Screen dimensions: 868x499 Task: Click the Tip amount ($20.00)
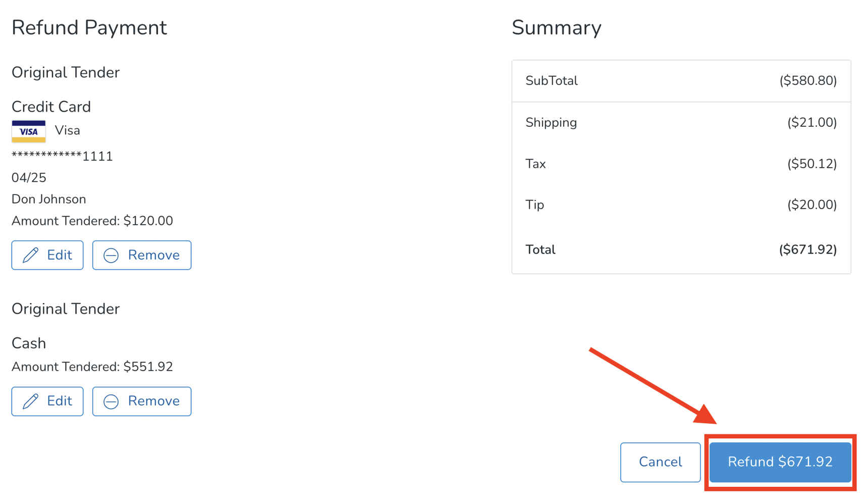coord(812,205)
